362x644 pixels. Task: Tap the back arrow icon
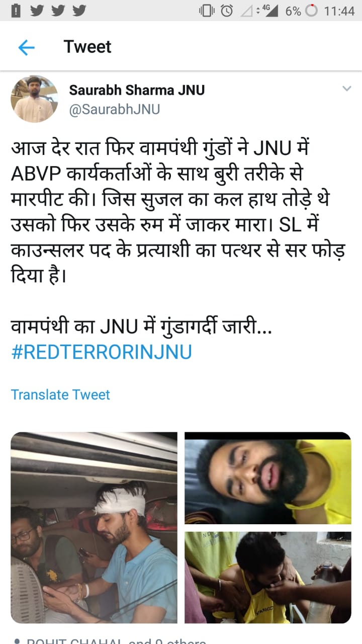point(26,47)
